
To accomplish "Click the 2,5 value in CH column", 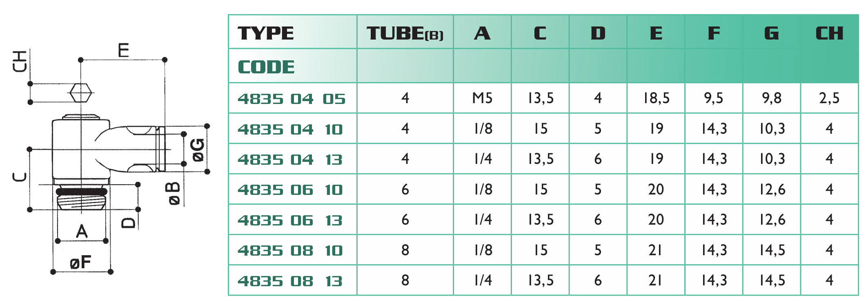I will pyautogui.click(x=829, y=98).
